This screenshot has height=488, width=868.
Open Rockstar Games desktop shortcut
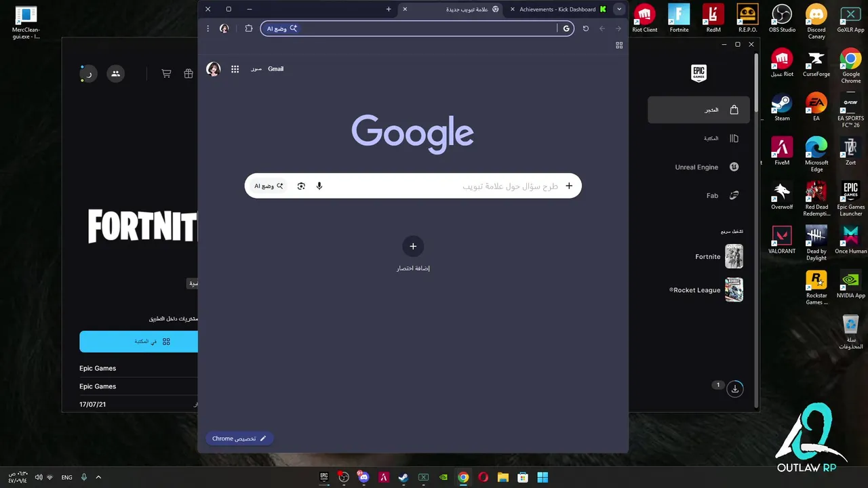click(816, 287)
